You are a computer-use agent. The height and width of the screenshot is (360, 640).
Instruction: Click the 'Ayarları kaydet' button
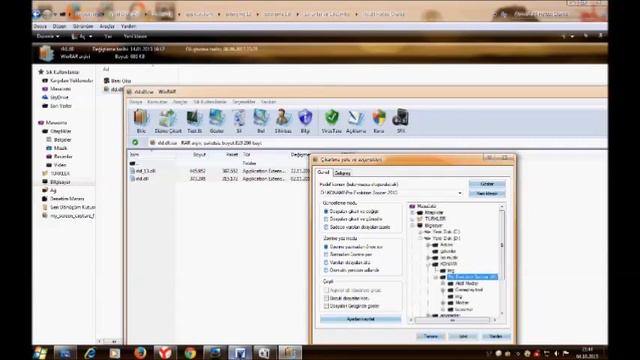(x=360, y=319)
